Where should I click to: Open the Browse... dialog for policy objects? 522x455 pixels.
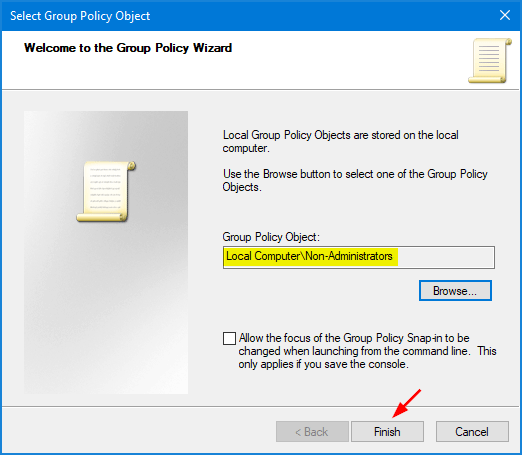(455, 291)
